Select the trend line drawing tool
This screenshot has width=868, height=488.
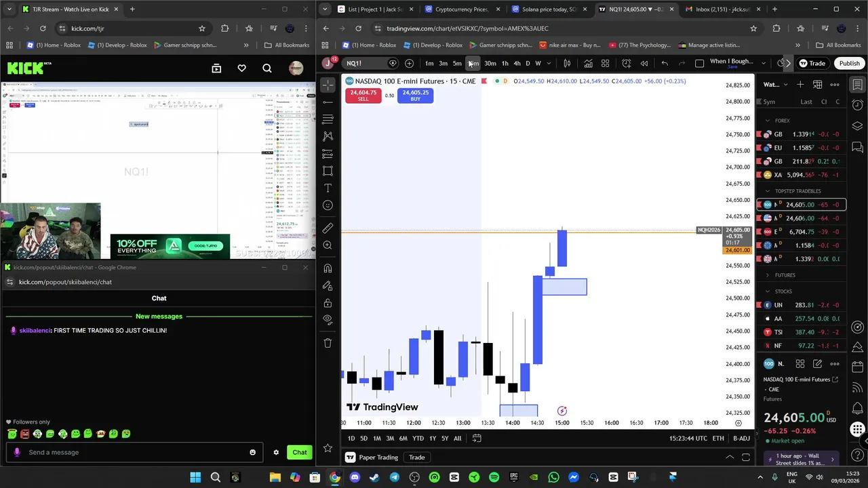tap(328, 102)
